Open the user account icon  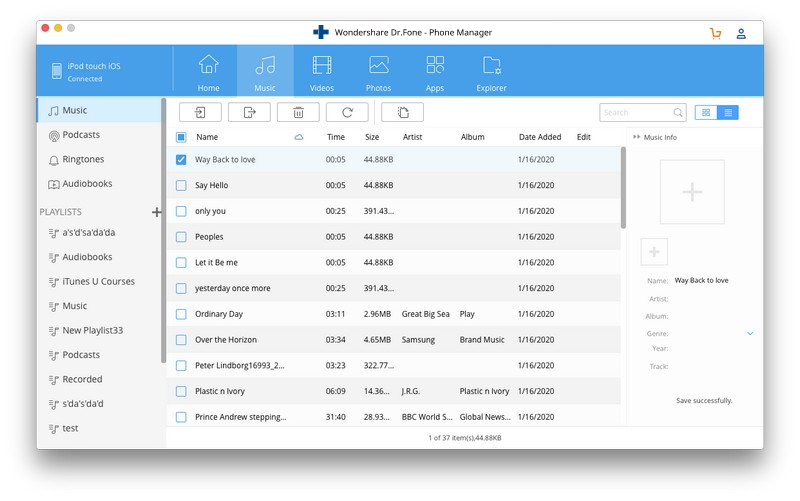click(741, 34)
